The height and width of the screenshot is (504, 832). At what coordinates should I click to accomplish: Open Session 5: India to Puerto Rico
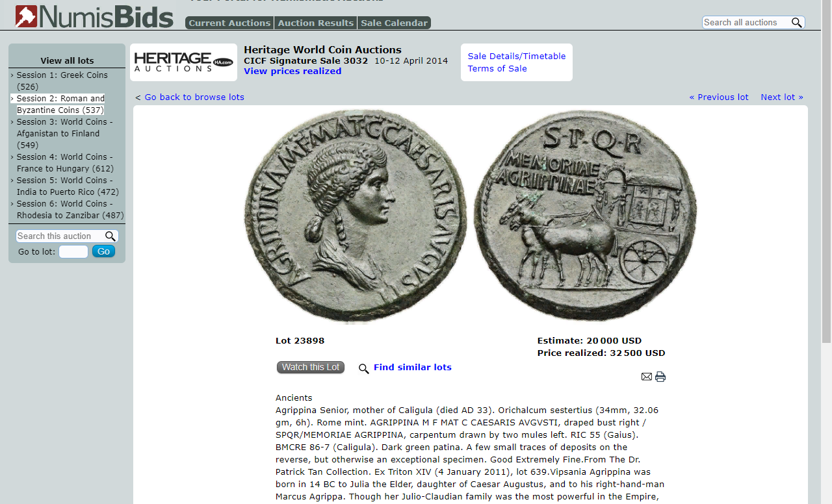pos(68,186)
